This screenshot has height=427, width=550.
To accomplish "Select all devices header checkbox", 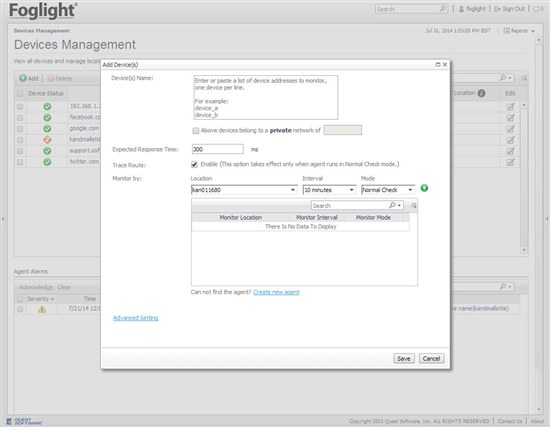I will tap(20, 93).
